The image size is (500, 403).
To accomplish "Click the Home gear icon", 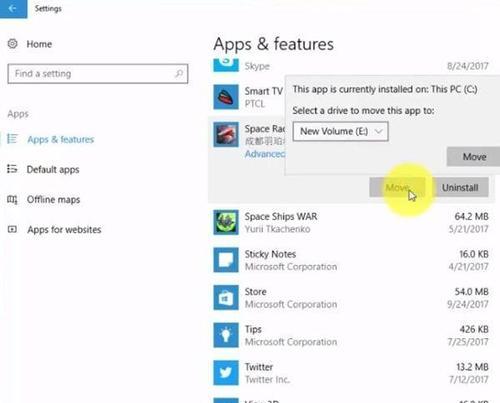I will [13, 44].
